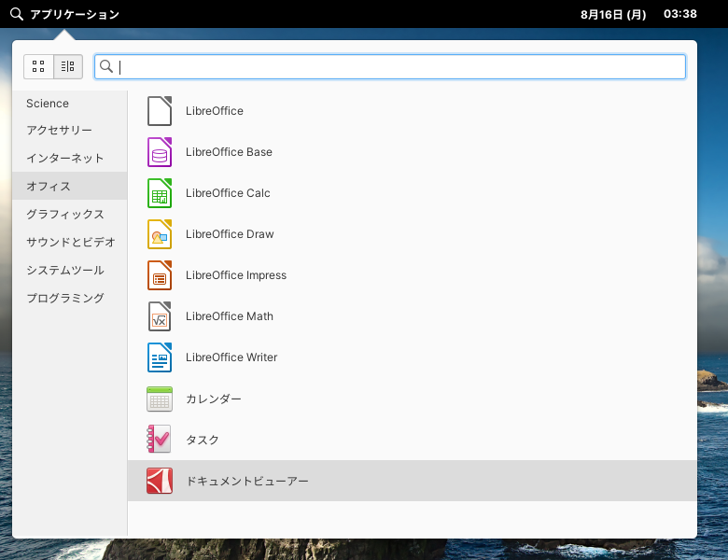Select the インターネット category
This screenshot has height=560, width=728.
click(x=70, y=159)
